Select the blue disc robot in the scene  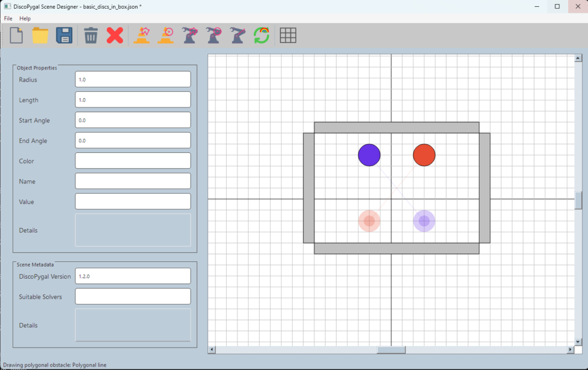pos(369,154)
